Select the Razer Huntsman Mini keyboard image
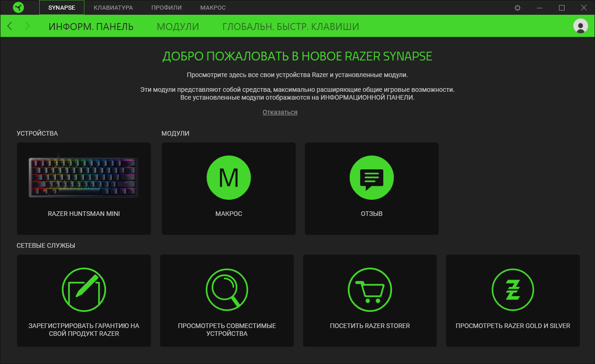The image size is (595, 364). click(x=83, y=177)
